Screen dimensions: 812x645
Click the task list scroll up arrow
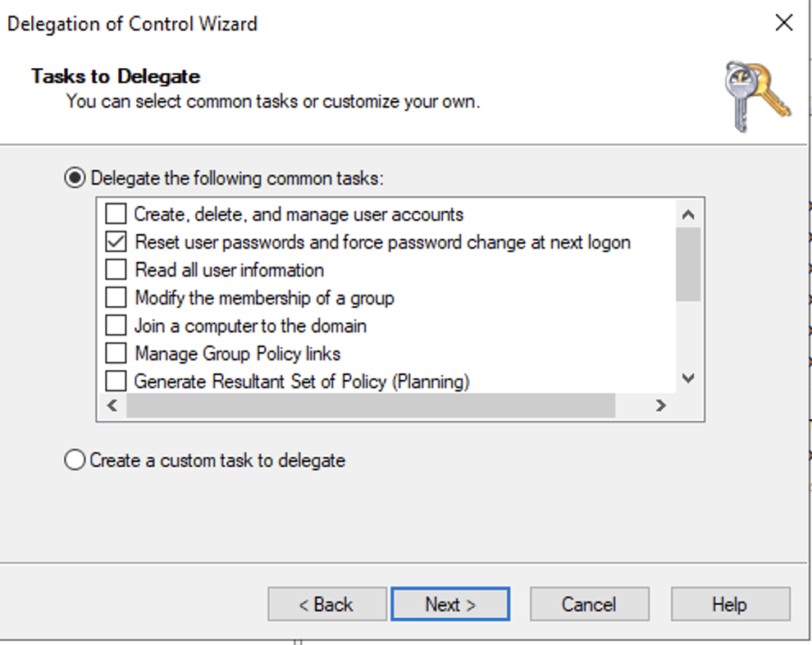pos(688,214)
